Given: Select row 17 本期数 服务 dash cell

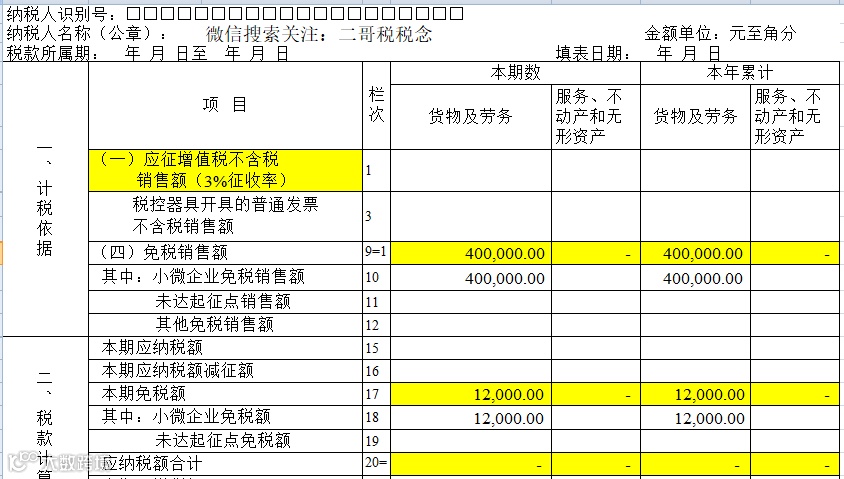Looking at the screenshot, I should (x=596, y=394).
